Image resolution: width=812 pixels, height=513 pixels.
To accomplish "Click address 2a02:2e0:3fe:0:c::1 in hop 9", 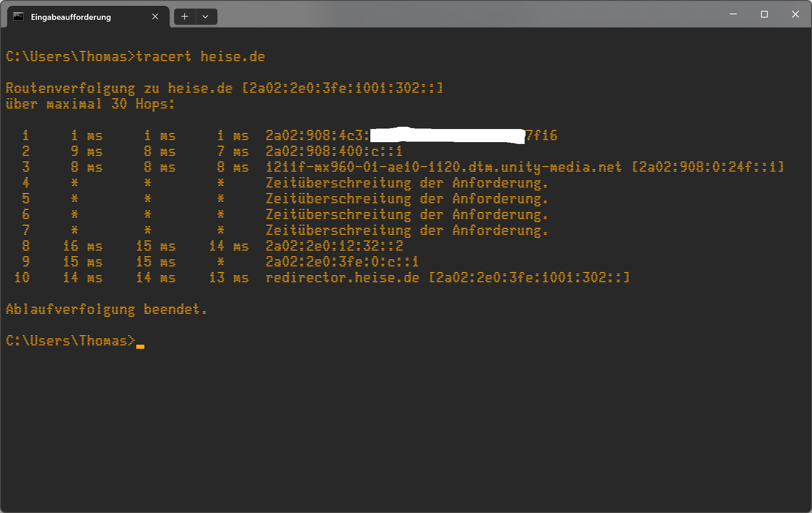I will (x=342, y=262).
